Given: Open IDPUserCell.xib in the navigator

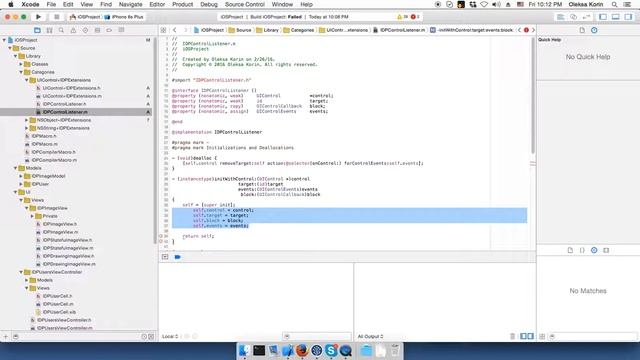Looking at the screenshot, I should [59, 312].
